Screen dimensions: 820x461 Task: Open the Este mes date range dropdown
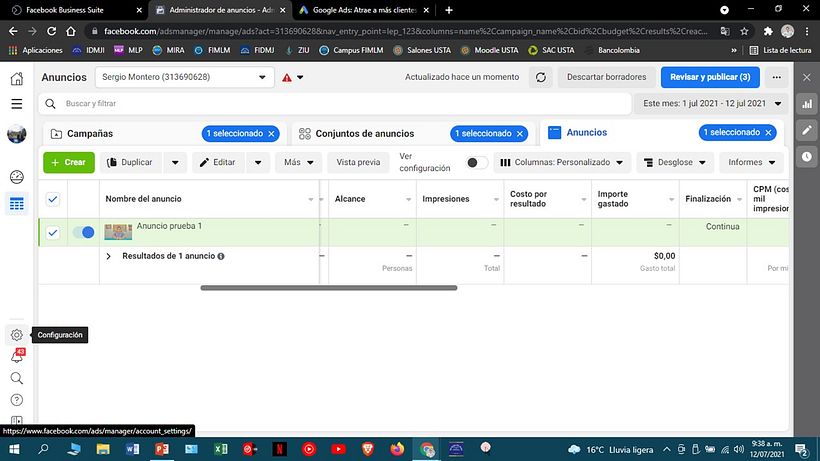click(x=712, y=103)
